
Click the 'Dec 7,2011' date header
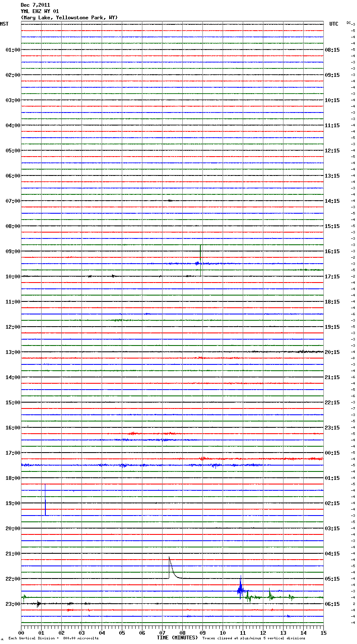tap(35, 5)
